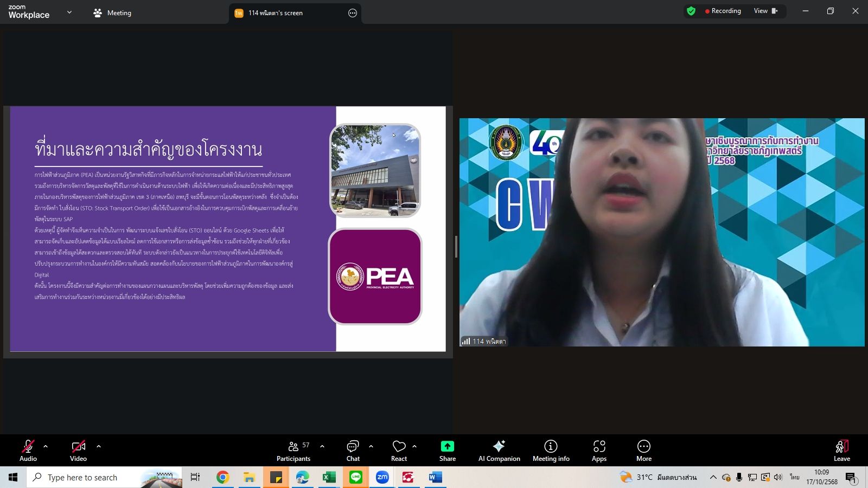868x488 pixels.
Task: Show Meeting info
Action: pos(551,450)
